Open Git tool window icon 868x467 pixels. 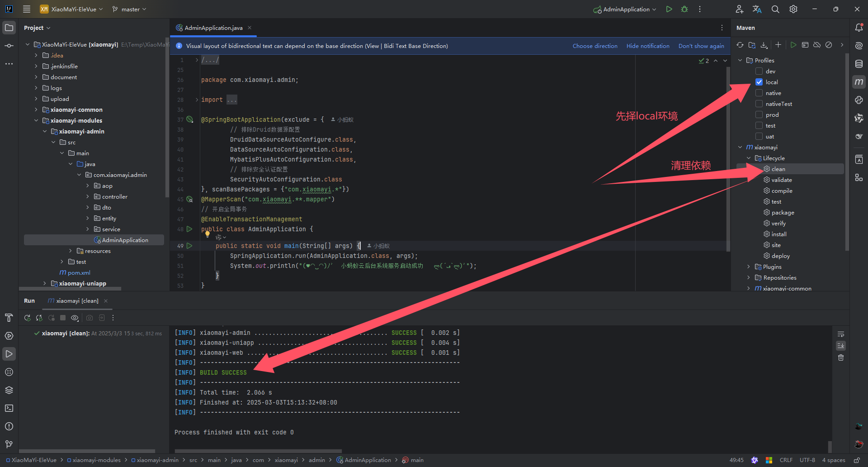pyautogui.click(x=9, y=444)
